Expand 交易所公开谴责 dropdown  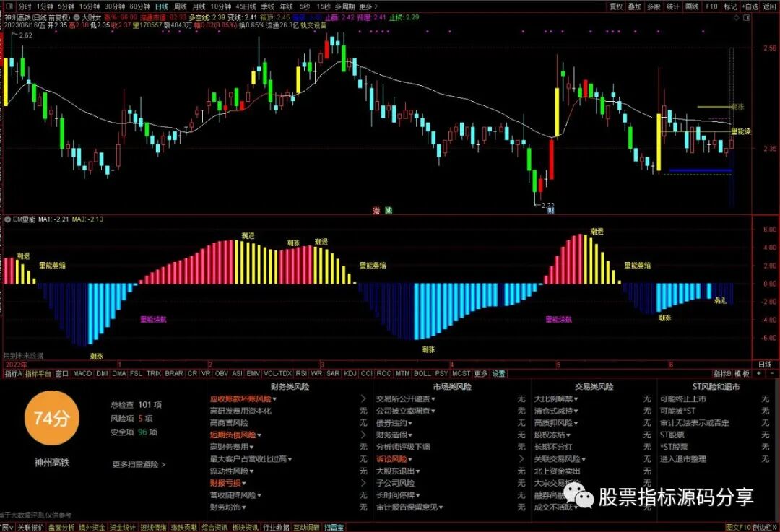point(433,398)
